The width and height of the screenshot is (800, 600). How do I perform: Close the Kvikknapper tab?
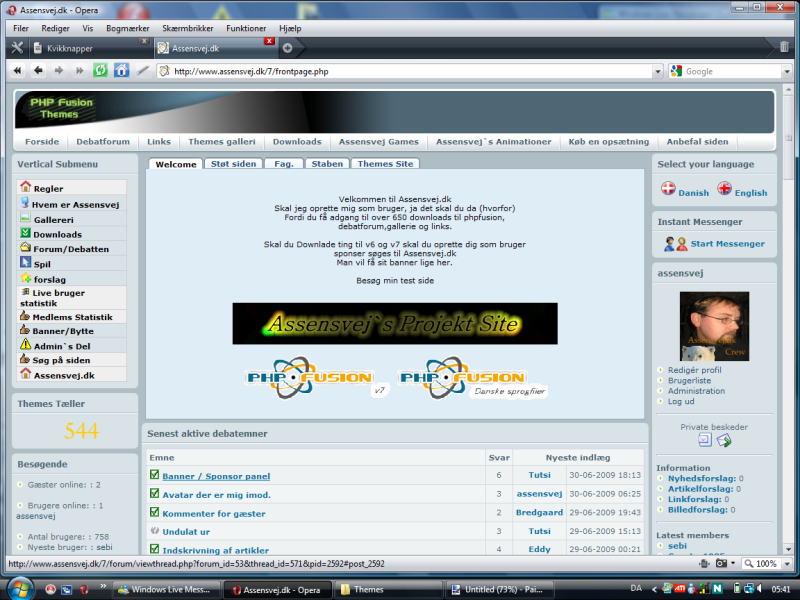(144, 41)
